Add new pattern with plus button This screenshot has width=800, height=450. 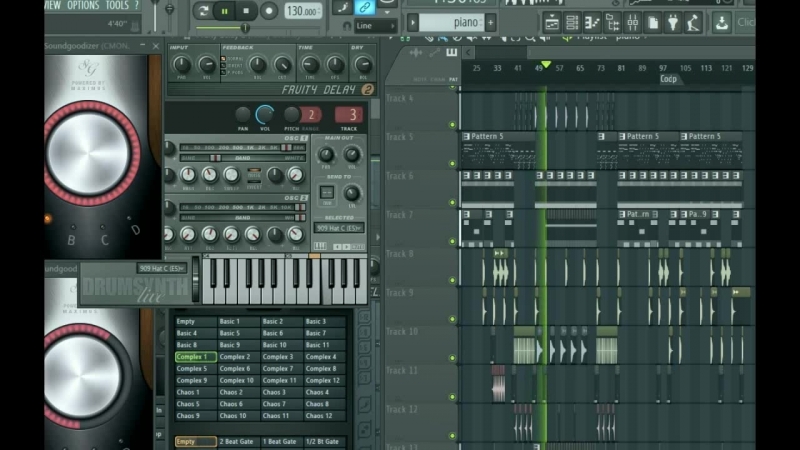(x=490, y=22)
